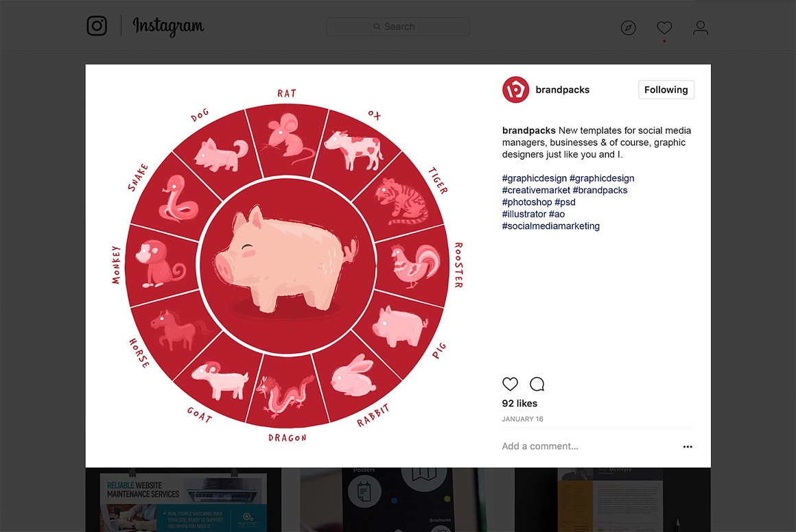The height and width of the screenshot is (532, 796).
Task: Like the post with heart icon
Action: (510, 384)
